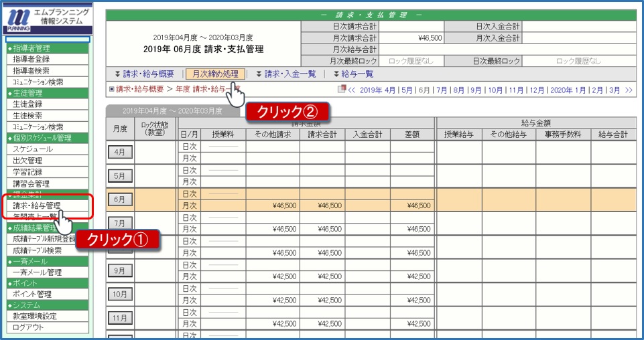
Task: Open 請求・給与管理 in the sidebar
Action: pyautogui.click(x=37, y=205)
